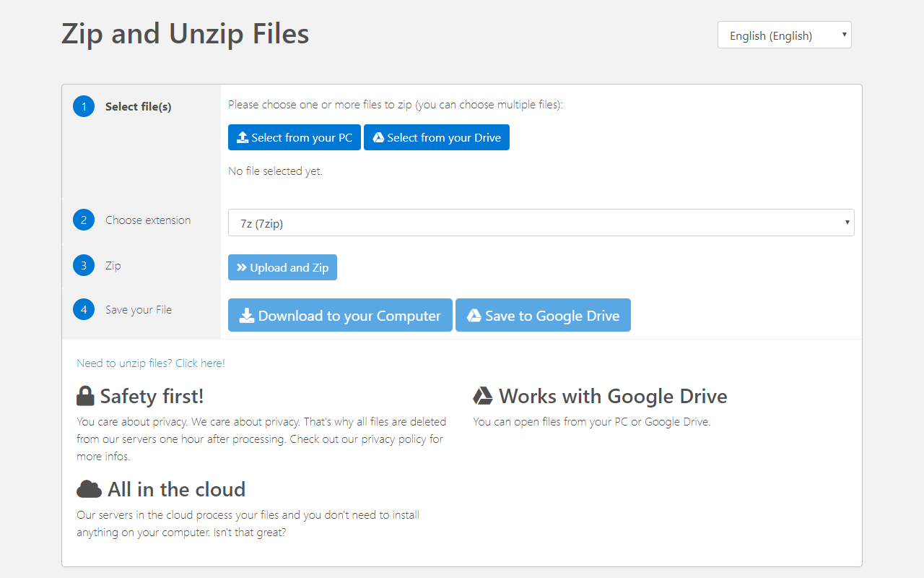Click the padlock icon beside Safety first
Screen dimensions: 924x578
86,395
